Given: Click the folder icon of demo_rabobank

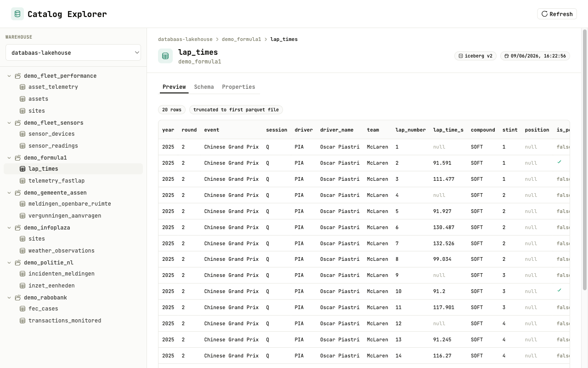Looking at the screenshot, I should pos(18,298).
